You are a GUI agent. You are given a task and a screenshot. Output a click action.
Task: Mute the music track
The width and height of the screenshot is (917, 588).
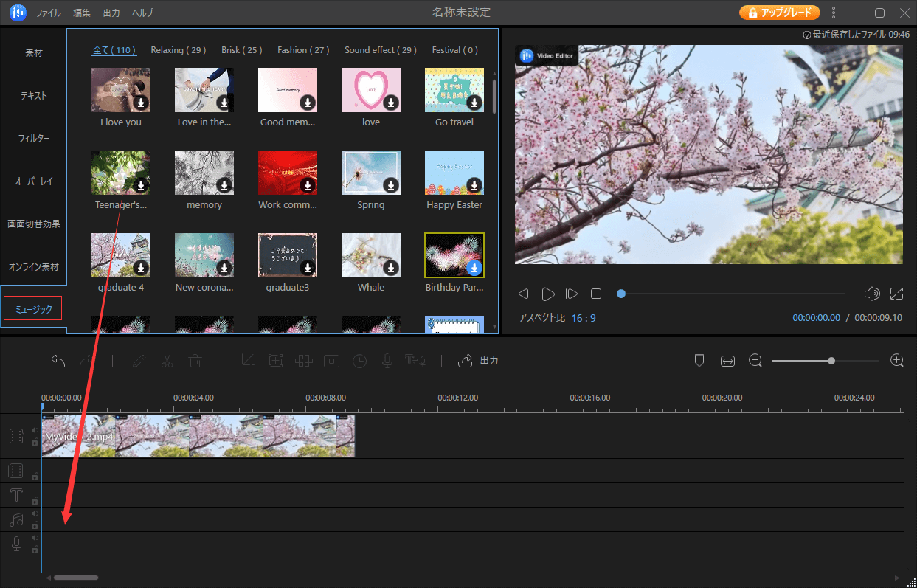pos(35,513)
